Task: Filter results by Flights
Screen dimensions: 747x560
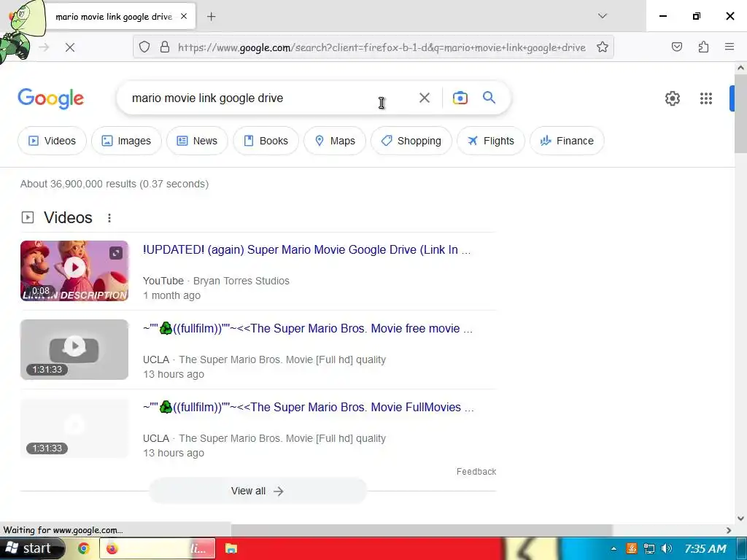Action: coord(491,141)
